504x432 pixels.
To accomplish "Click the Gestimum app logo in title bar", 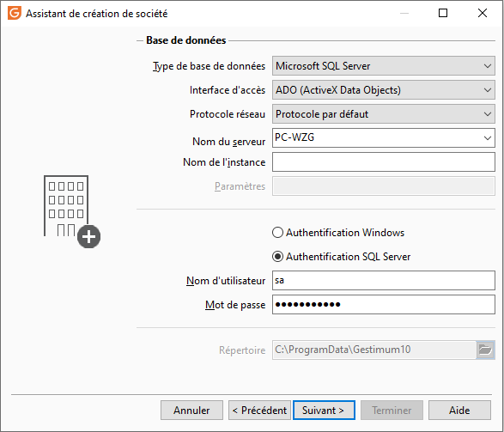I will 15,13.
